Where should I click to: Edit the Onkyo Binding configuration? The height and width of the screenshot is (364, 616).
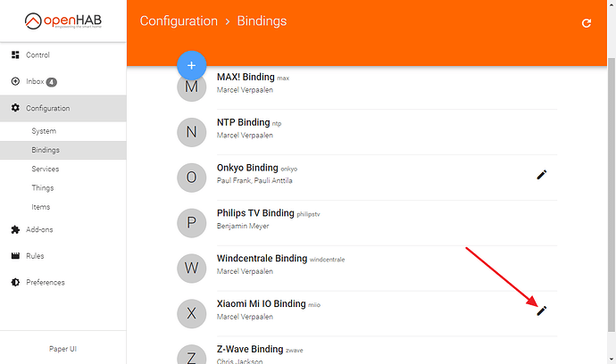coord(541,175)
